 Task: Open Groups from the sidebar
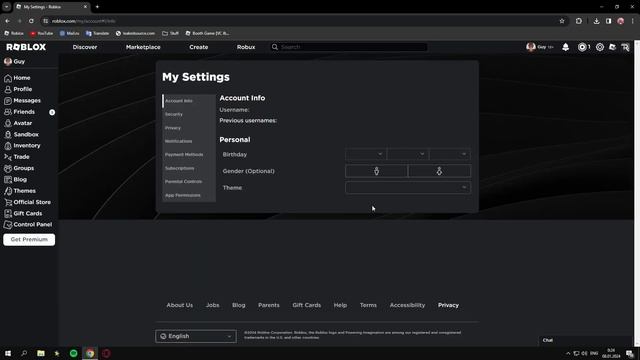pyautogui.click(x=19, y=168)
